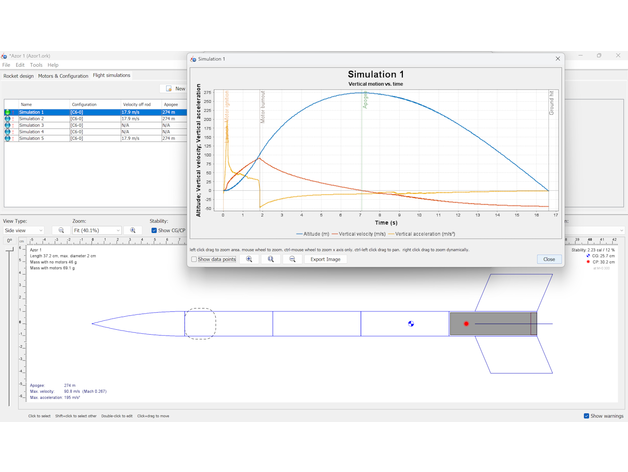628x472 pixels.
Task: Toggle Show CG/CP checkbox
Action: [x=153, y=230]
